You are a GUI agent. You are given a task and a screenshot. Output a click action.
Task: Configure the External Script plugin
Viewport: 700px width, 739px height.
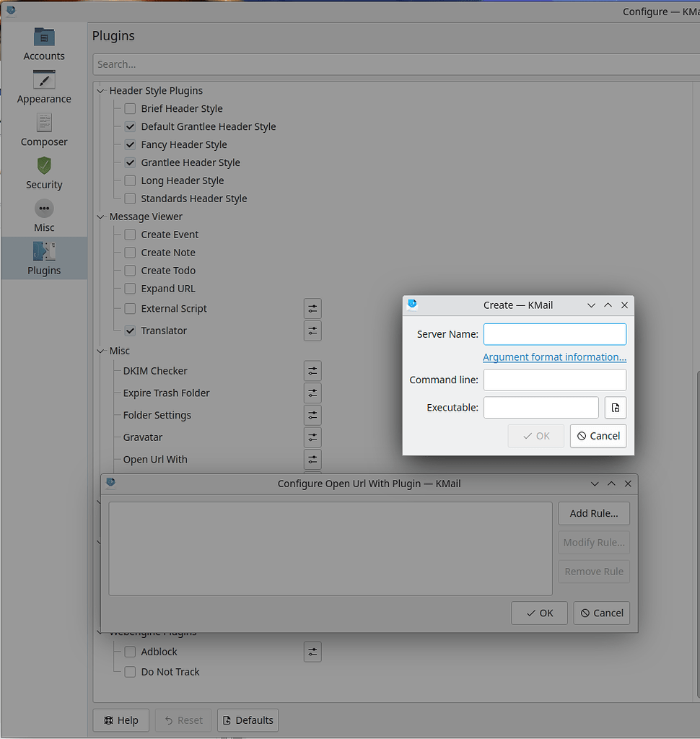pyautogui.click(x=312, y=309)
